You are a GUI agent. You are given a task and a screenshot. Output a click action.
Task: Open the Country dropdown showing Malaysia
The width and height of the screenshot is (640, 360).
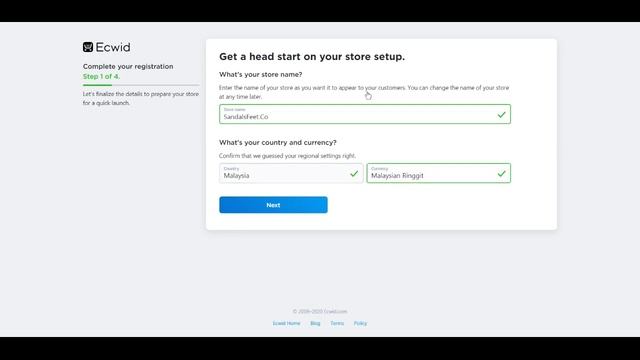[291, 173]
